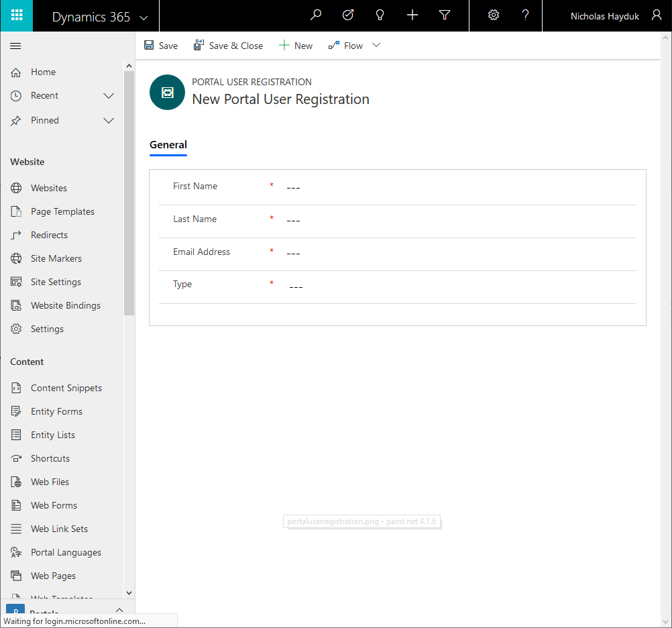This screenshot has width=672, height=628.
Task: Open the area switcher chevron at sidebar bottom
Action: pos(119,610)
